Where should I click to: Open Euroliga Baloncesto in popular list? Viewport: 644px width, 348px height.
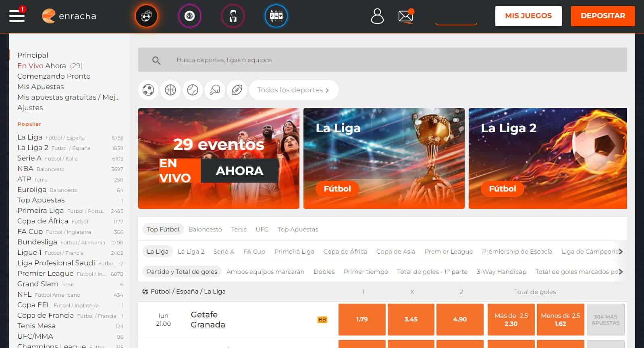tap(70, 190)
